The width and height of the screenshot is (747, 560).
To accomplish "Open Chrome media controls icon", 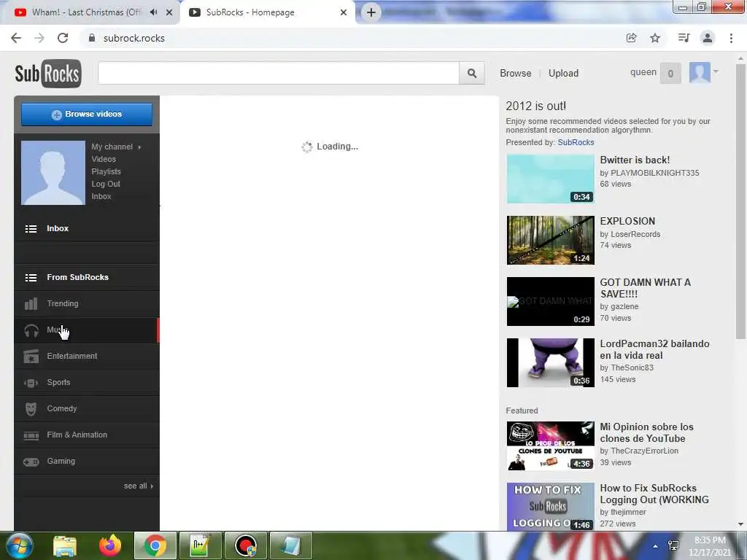I will [x=684, y=38].
